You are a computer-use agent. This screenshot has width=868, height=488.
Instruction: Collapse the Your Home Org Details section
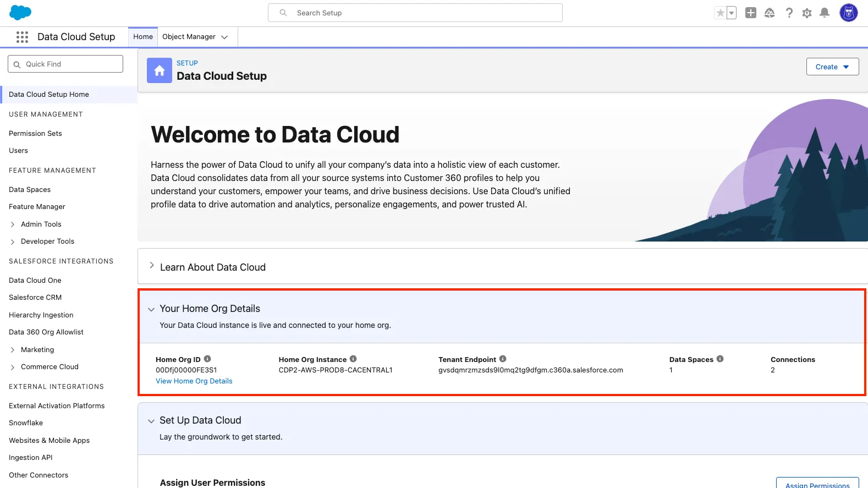coord(151,309)
